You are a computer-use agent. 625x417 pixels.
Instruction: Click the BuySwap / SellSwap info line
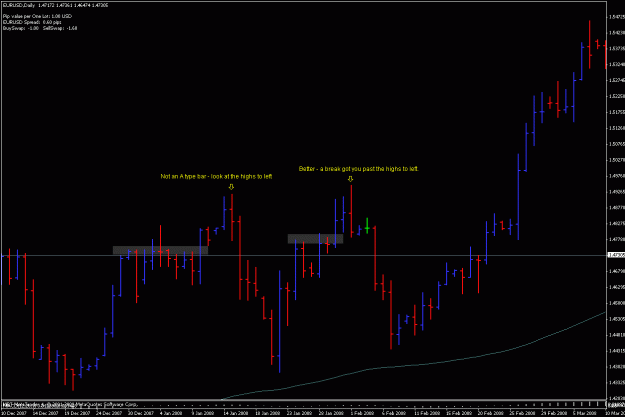click(x=40, y=28)
